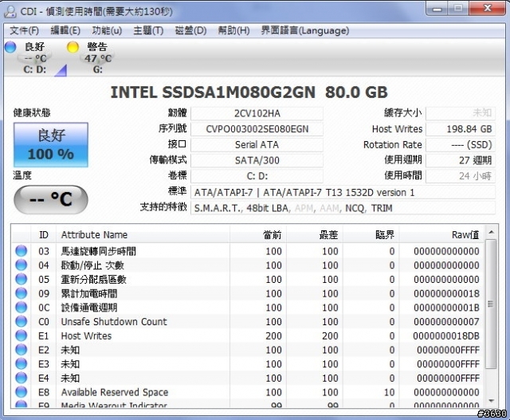This screenshot has width=510, height=420.
Task: Click the serial number field CVPO003002SE080EGN
Action: 257,129
